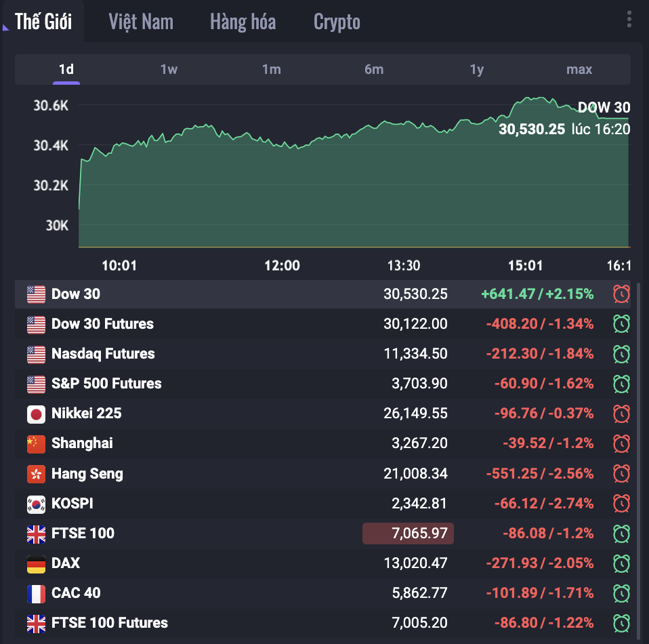
Task: Click the highlighted FTSE 100 price 7,065.97
Action: (409, 534)
